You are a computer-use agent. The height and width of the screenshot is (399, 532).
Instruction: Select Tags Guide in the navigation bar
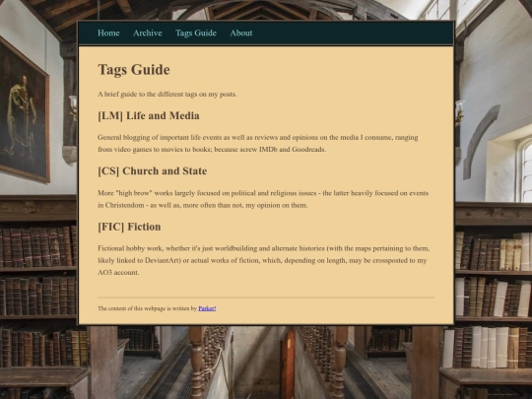pyautogui.click(x=196, y=33)
